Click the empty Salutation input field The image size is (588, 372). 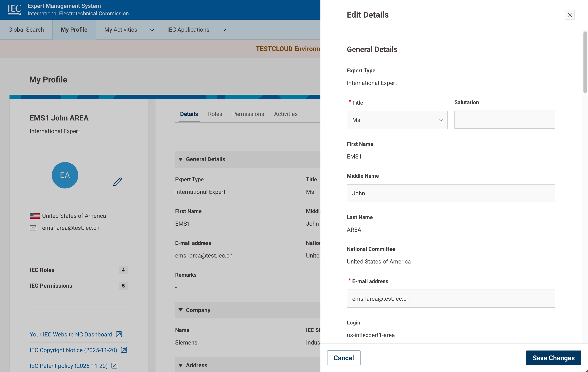tap(505, 119)
